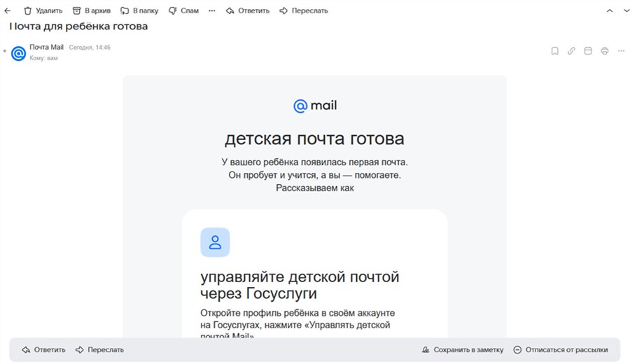Click the calendar event icon

pyautogui.click(x=588, y=51)
